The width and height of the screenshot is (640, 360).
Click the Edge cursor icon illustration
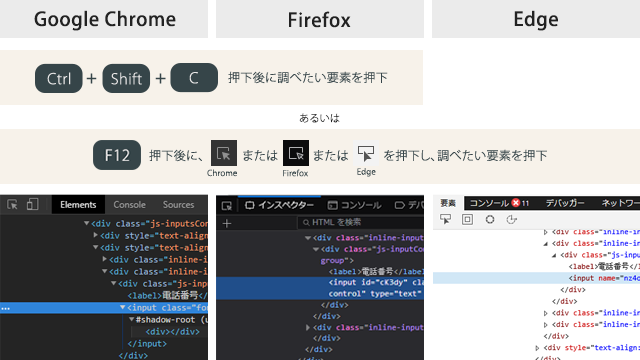pyautogui.click(x=366, y=154)
